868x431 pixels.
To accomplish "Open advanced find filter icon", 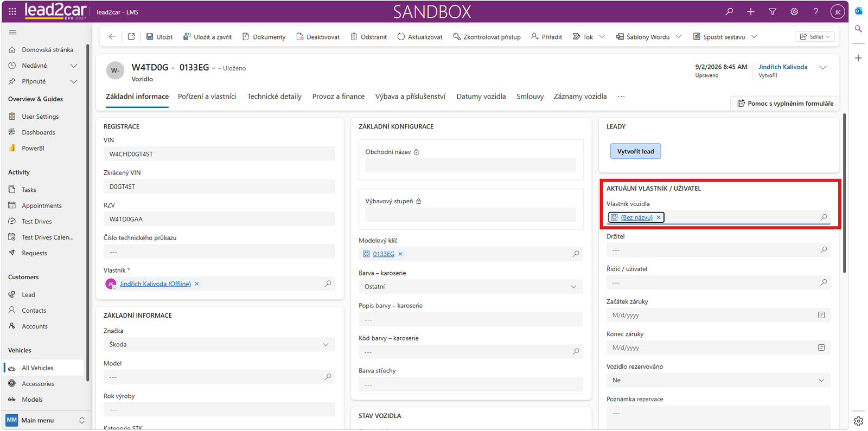I will click(773, 11).
